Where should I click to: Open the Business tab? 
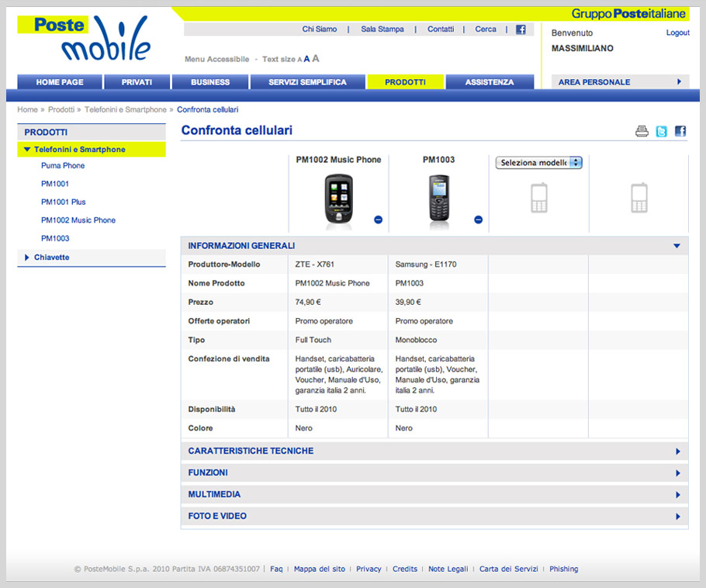[210, 82]
